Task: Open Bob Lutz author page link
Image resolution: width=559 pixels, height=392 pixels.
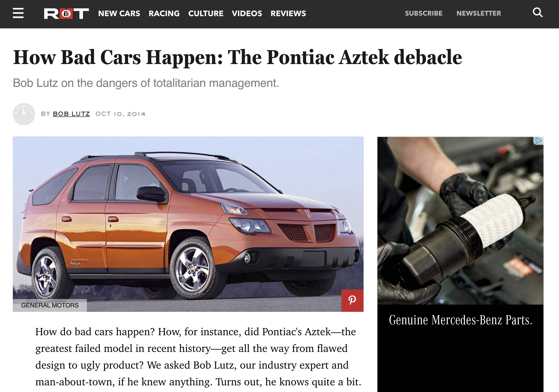Action: click(71, 114)
